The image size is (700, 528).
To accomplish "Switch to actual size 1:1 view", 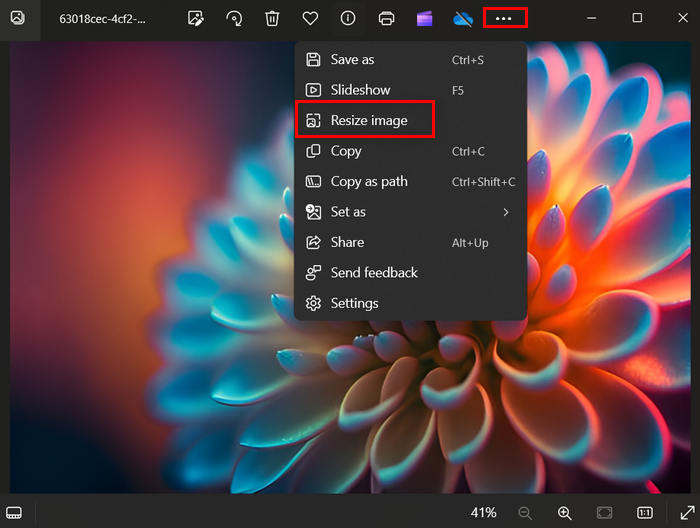I will 645,512.
